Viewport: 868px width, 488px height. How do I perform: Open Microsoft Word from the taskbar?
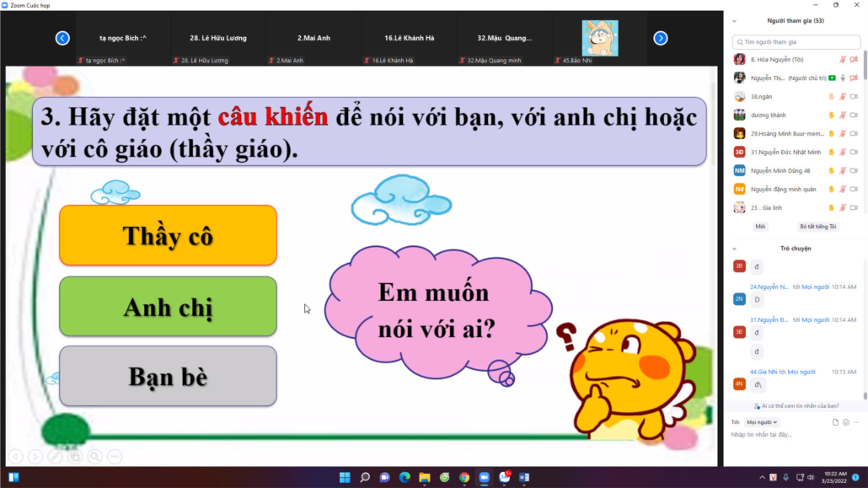[523, 477]
